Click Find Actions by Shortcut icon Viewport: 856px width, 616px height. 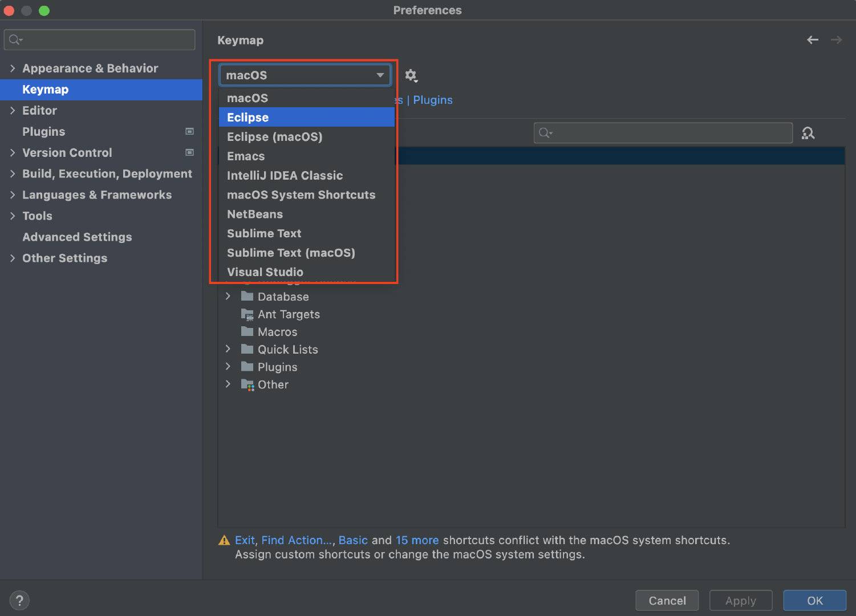point(808,133)
